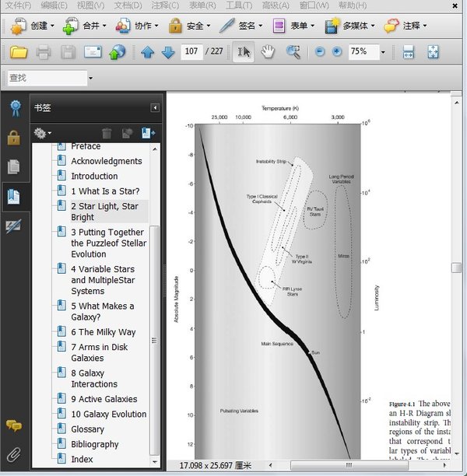Toggle the Pages thumbnails panel in the sidebar
This screenshot has height=476, width=467.
click(x=13, y=166)
